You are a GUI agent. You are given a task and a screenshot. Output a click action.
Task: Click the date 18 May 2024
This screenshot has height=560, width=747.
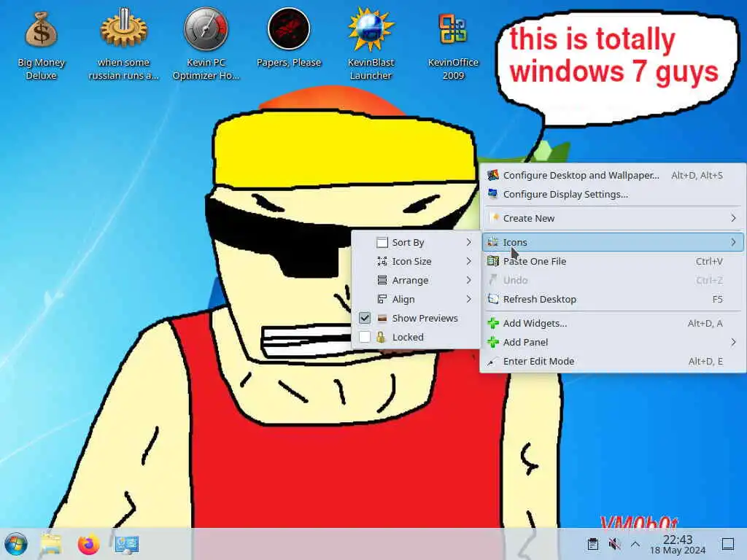[678, 551]
